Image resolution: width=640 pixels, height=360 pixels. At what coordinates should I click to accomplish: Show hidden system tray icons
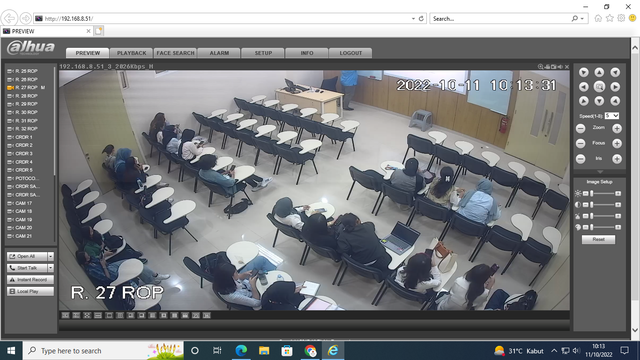point(554,351)
